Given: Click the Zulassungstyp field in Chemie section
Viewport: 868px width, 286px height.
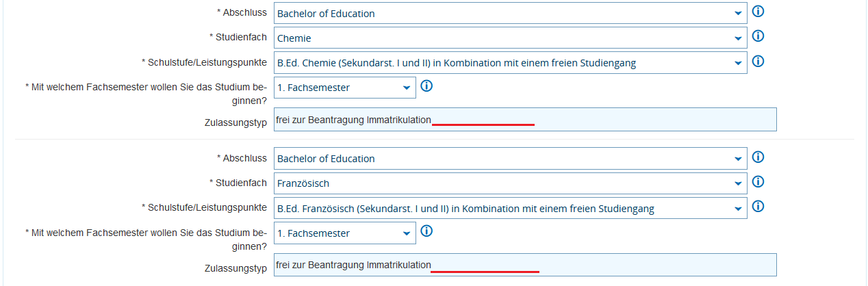Looking at the screenshot, I should (524, 120).
